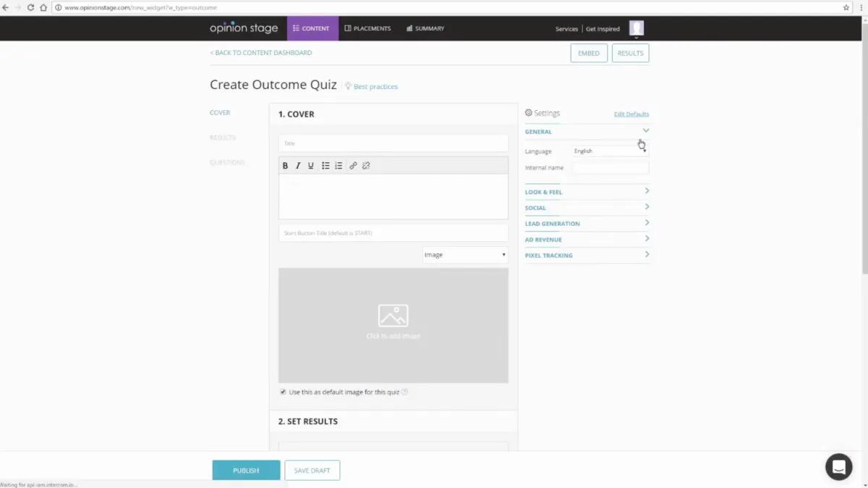868x488 pixels.
Task: Remove link with the unlink icon
Action: 366,166
